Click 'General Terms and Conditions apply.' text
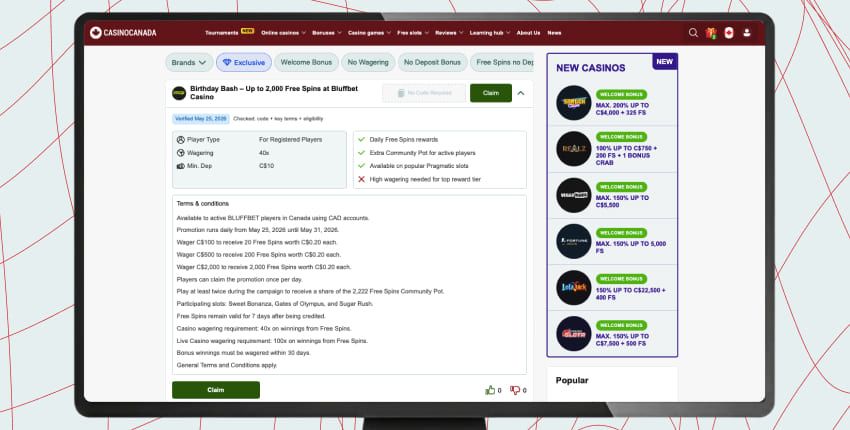The image size is (850, 430). [x=227, y=365]
